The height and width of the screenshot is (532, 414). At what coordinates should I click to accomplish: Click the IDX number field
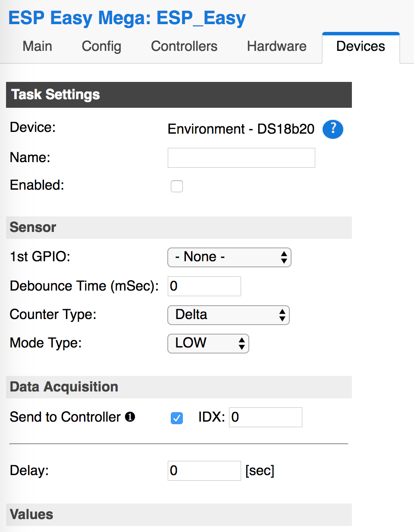[265, 417]
